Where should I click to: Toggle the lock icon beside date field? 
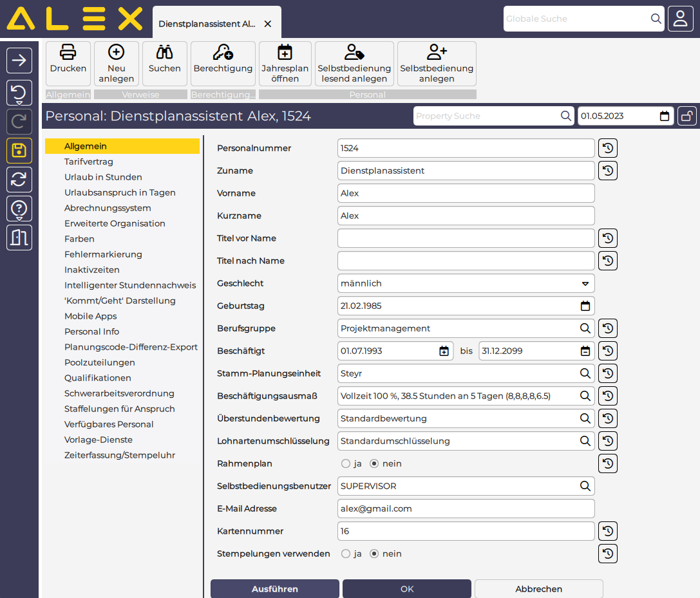(687, 117)
